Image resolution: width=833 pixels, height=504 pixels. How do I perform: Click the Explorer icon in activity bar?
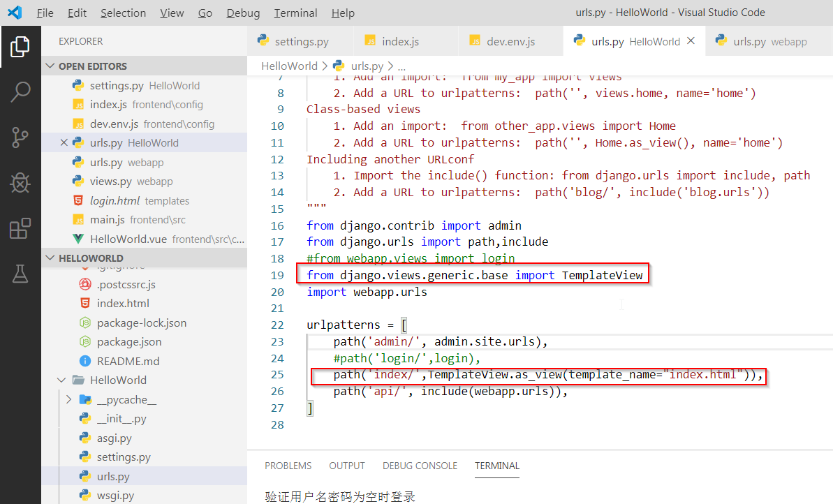click(x=20, y=47)
